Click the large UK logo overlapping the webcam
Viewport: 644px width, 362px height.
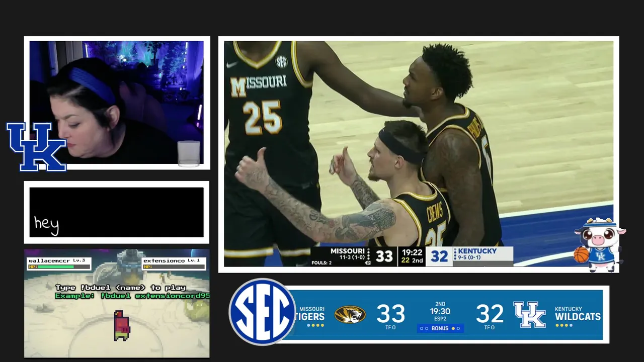pos(36,146)
